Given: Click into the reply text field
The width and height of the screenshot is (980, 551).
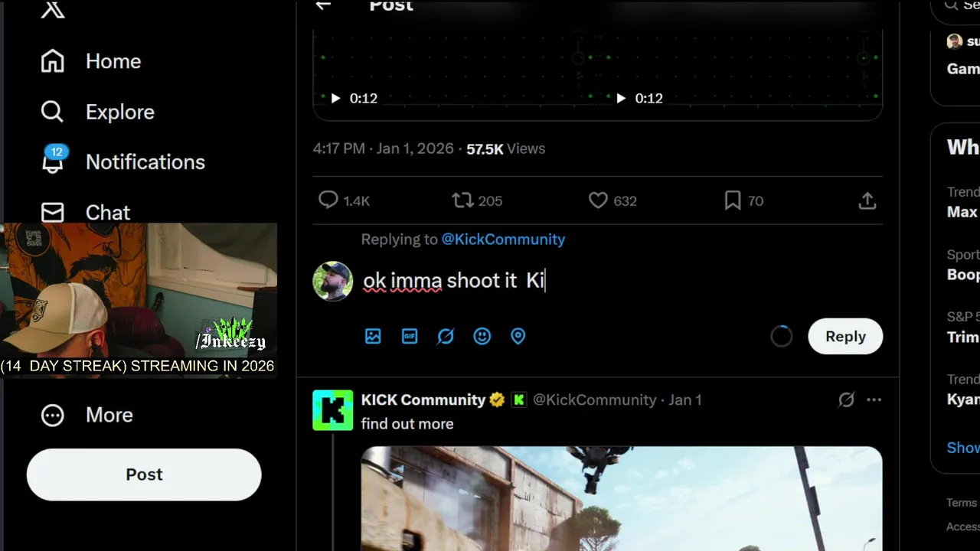Looking at the screenshot, I should (x=621, y=281).
